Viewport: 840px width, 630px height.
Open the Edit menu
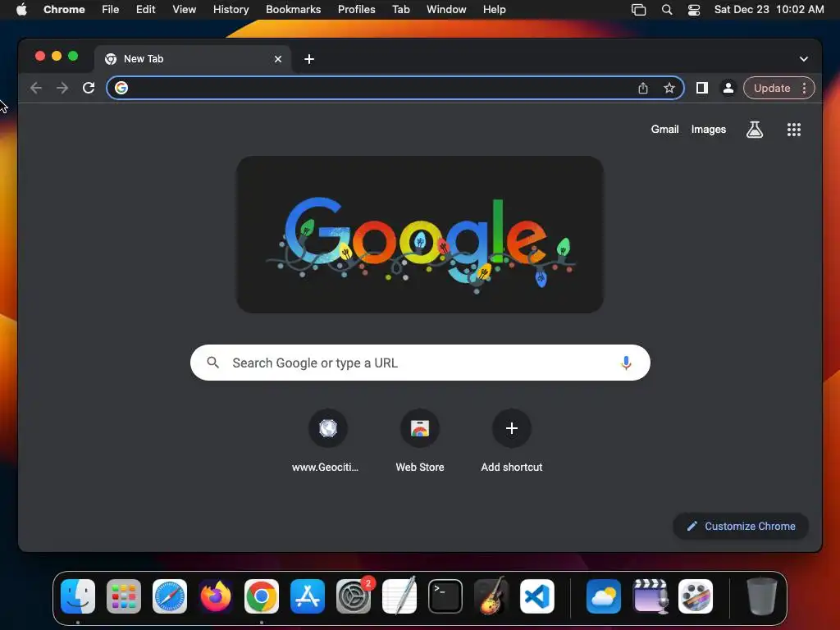pyautogui.click(x=145, y=9)
